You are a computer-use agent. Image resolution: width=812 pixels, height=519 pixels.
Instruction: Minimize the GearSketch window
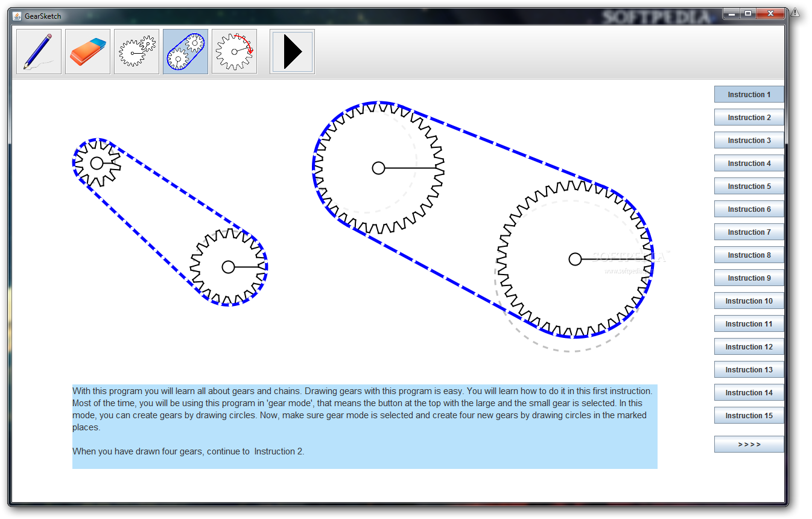pos(732,13)
